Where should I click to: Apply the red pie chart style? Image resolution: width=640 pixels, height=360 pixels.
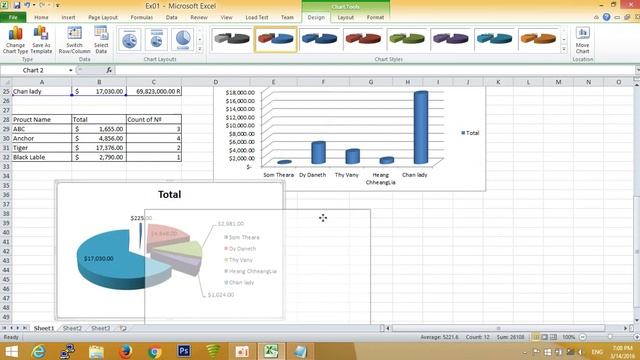[363, 39]
